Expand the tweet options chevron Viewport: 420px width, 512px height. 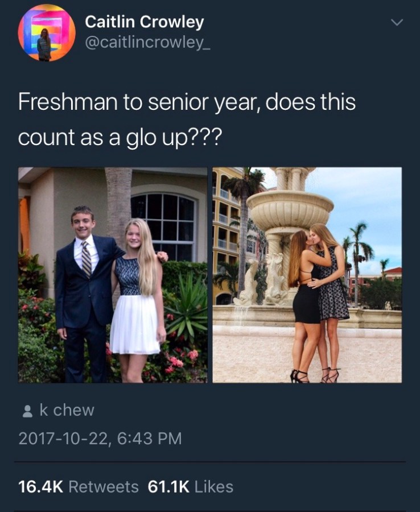(397, 22)
